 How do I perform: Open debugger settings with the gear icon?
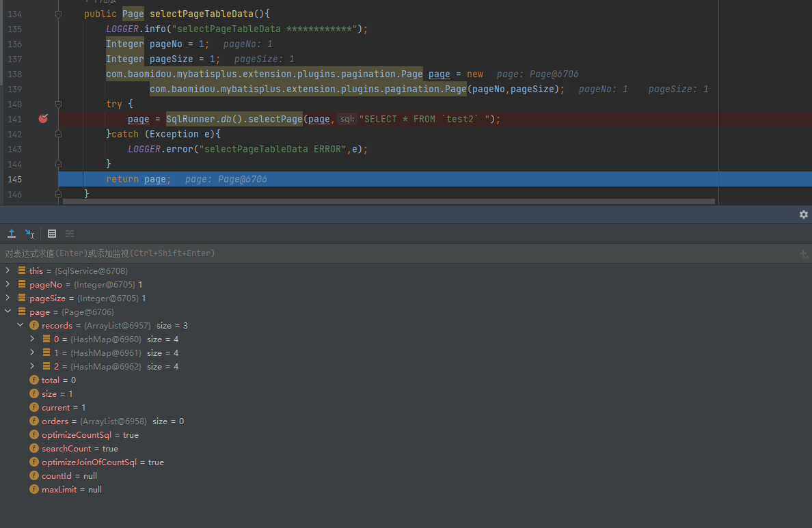[x=804, y=214]
